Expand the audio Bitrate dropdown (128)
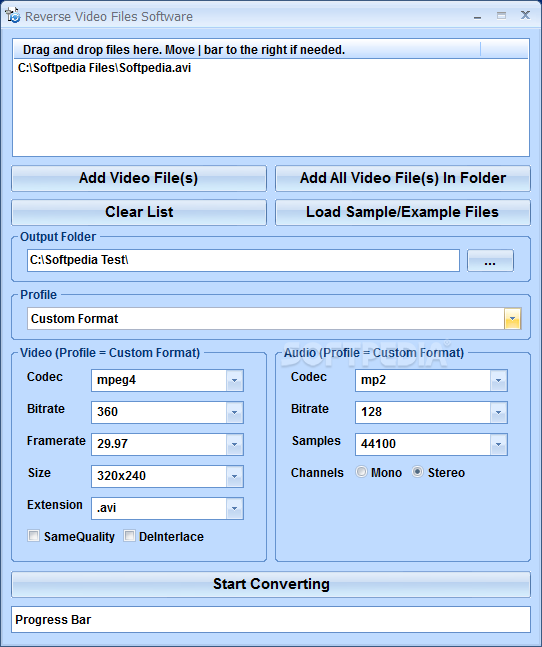 [498, 412]
